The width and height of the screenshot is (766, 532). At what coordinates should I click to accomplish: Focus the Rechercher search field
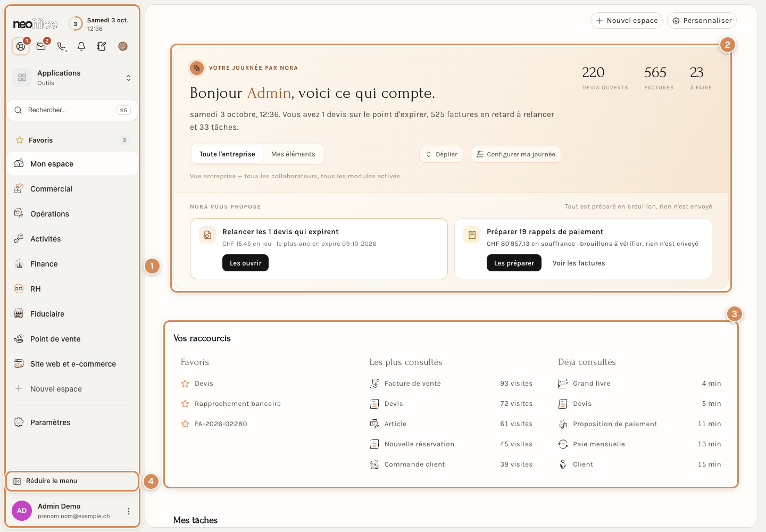click(x=72, y=110)
